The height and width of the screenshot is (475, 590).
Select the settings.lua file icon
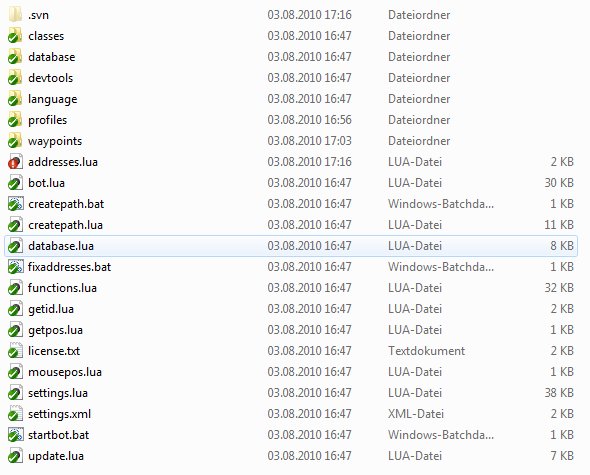pos(15,393)
